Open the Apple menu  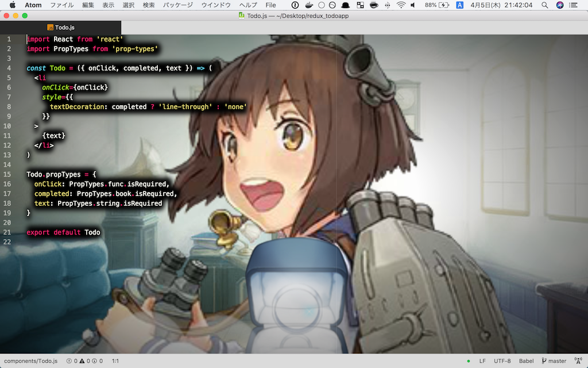click(13, 5)
